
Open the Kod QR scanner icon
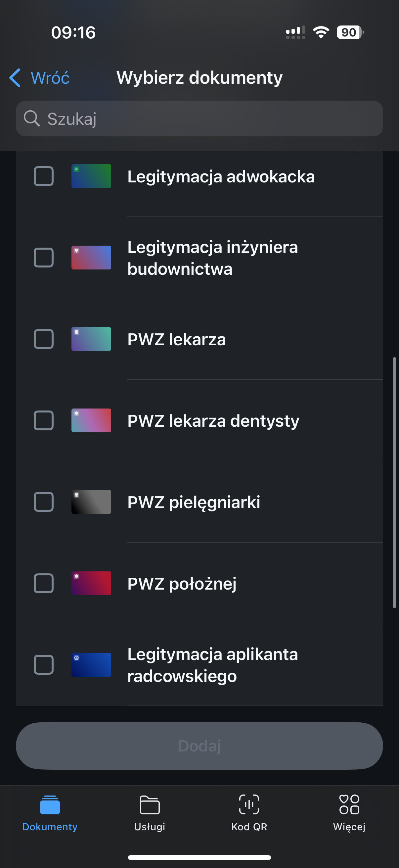coord(249,804)
